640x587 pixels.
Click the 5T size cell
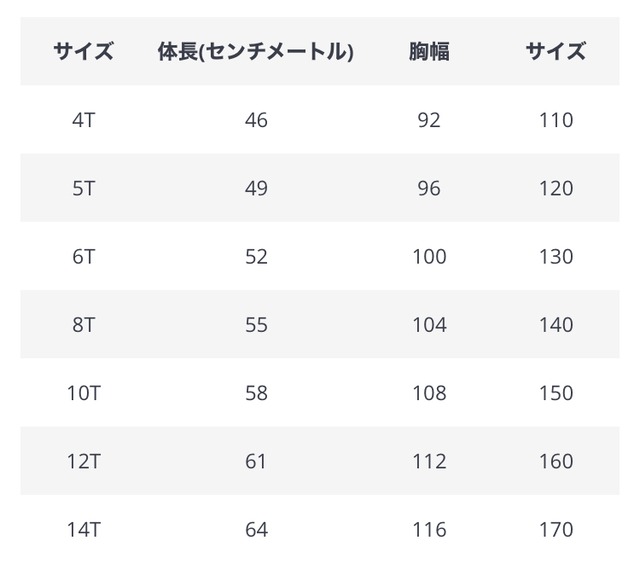[x=84, y=188]
